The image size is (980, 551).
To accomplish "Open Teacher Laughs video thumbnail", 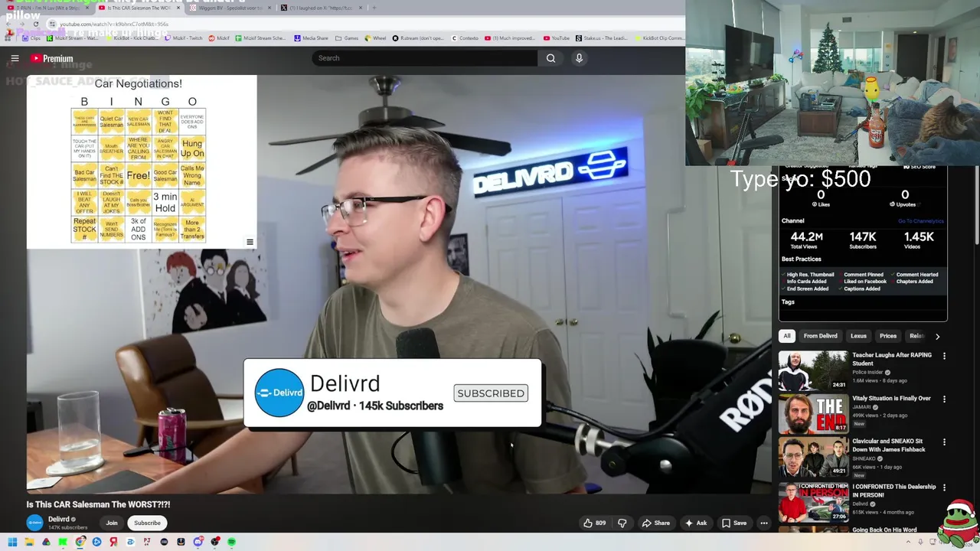I will [x=813, y=370].
